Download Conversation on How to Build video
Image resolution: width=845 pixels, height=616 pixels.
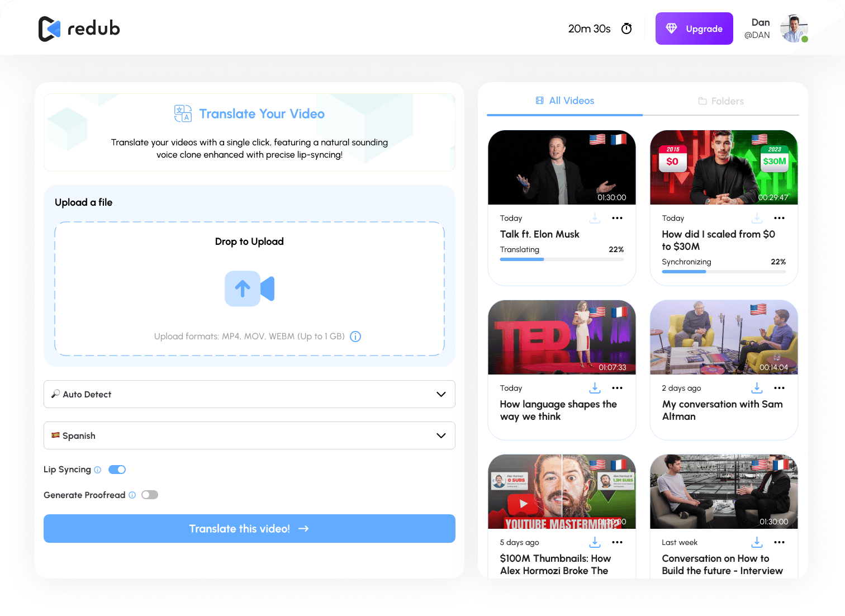click(x=757, y=542)
